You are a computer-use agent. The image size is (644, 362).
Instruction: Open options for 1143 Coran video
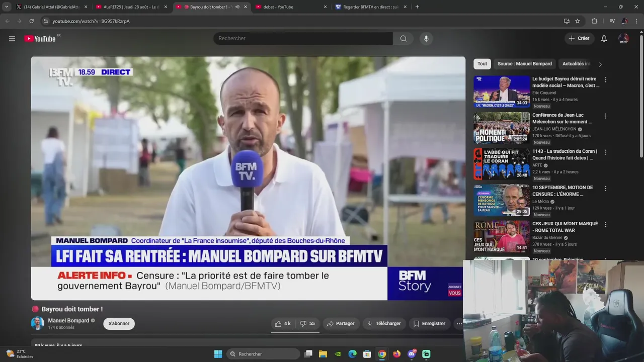click(x=606, y=152)
